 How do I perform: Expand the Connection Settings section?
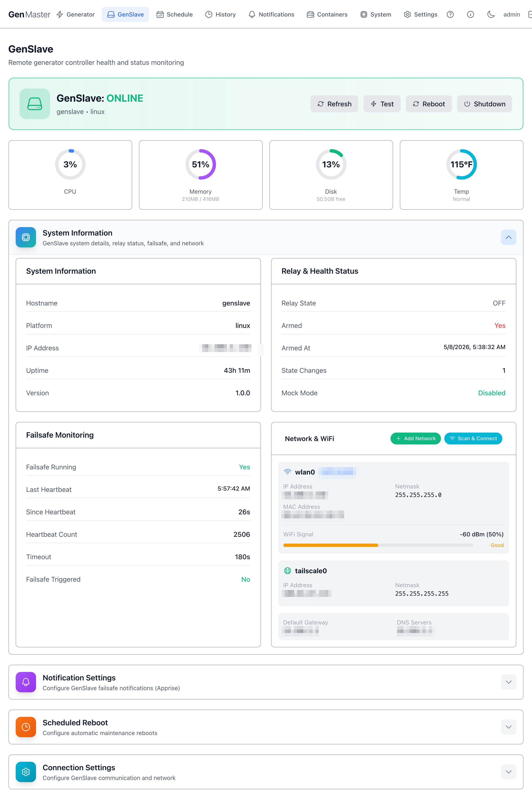tap(508, 772)
